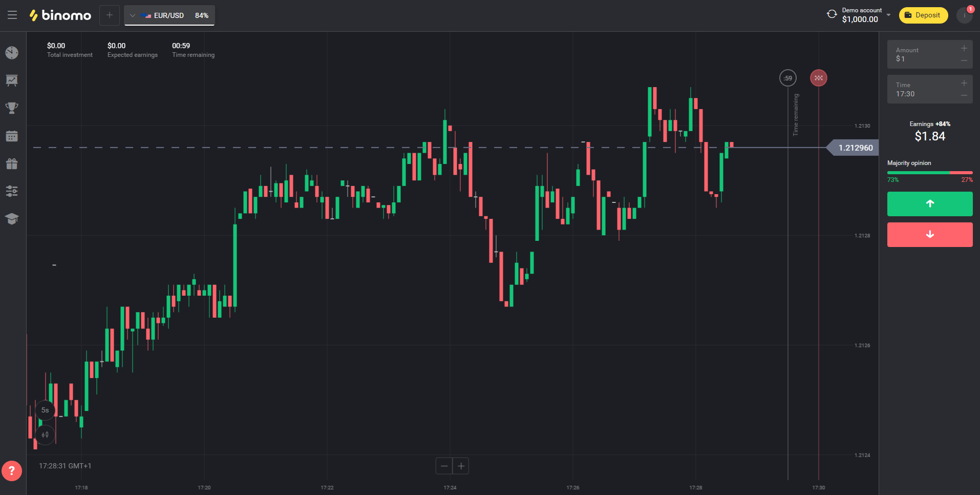980x495 pixels.
Task: Click the 73% majority up percentage
Action: click(893, 180)
